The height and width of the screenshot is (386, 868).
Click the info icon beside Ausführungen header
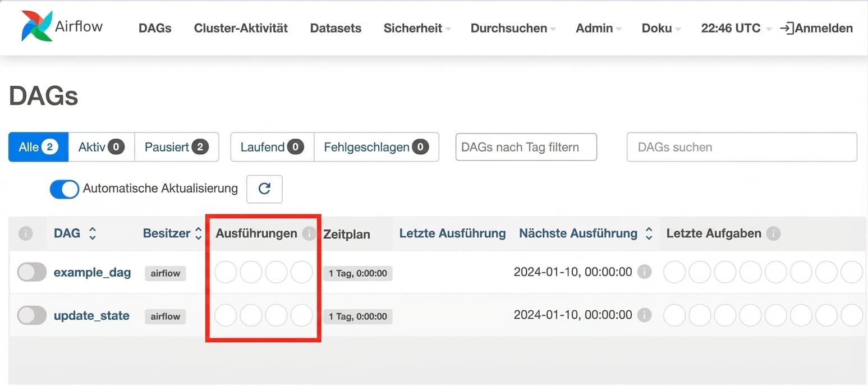coord(309,233)
